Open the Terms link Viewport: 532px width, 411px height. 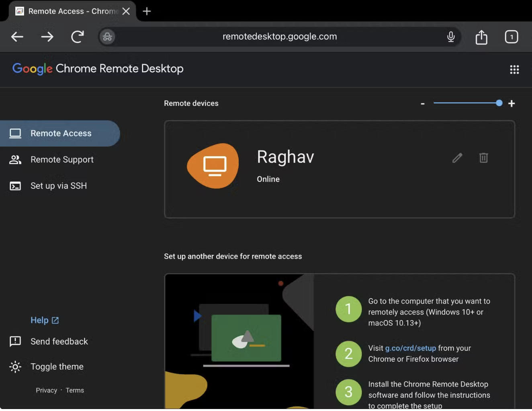coord(75,390)
